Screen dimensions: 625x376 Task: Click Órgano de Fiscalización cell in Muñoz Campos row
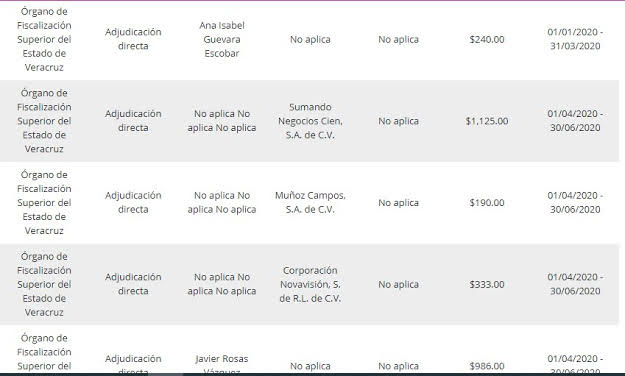pyautogui.click(x=44, y=203)
